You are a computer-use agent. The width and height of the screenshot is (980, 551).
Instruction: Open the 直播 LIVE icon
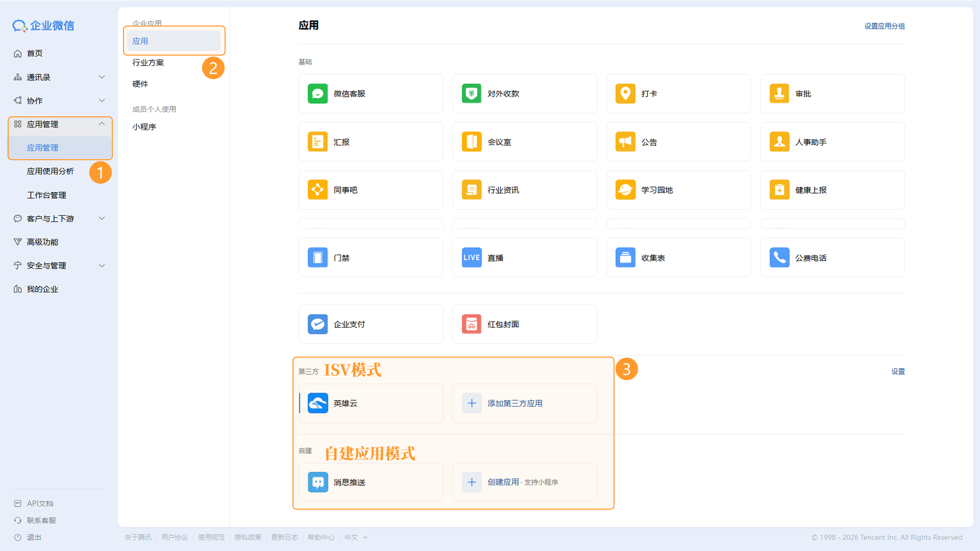[x=471, y=257]
